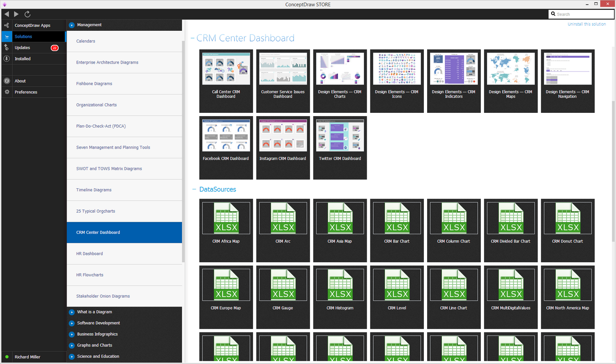Click the CRM Africa Map XLSX icon
This screenshot has width=616, height=364.
point(226,218)
